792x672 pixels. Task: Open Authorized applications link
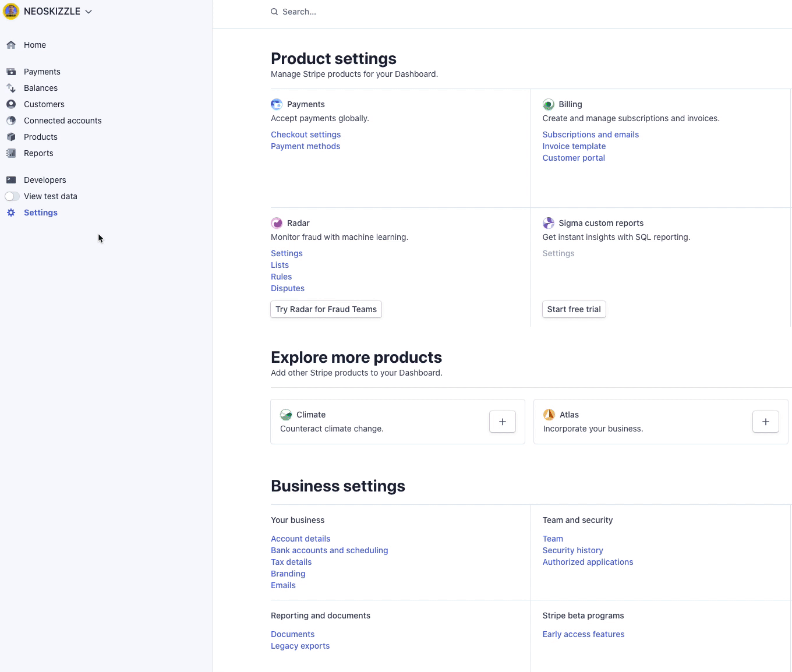pos(588,562)
